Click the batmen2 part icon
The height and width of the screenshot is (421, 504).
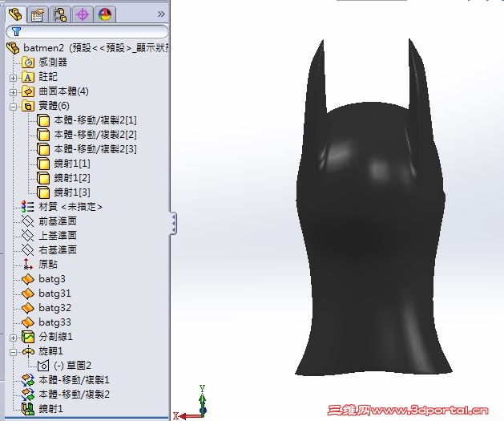pos(13,48)
